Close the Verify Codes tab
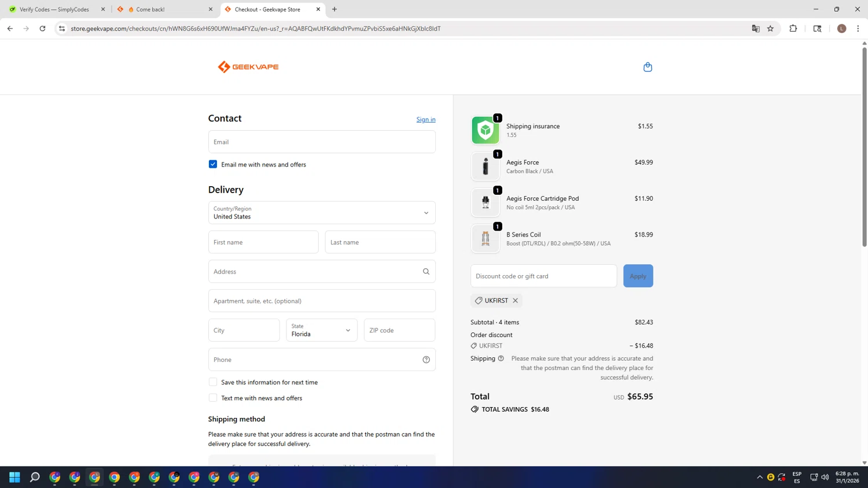Screen dimensions: 868x488 [x=103, y=9]
